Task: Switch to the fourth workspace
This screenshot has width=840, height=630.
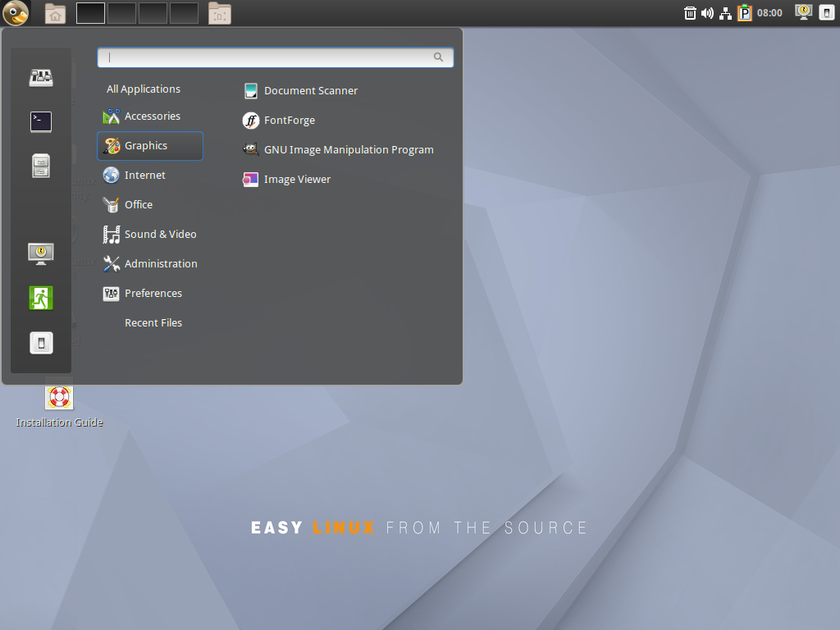Action: point(184,13)
